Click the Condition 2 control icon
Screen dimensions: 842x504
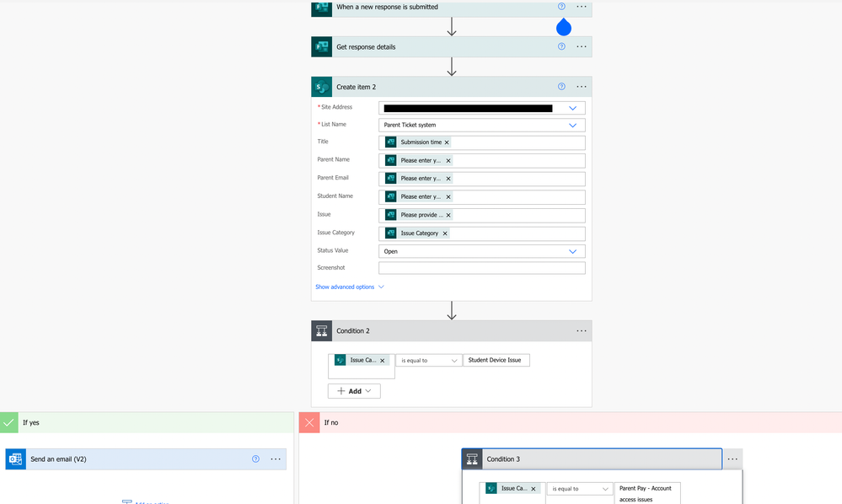coord(322,330)
